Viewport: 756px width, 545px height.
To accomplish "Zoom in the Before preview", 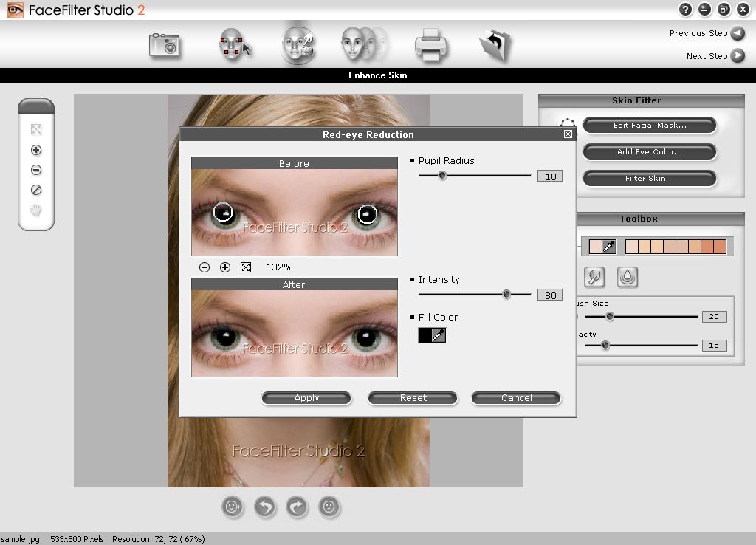I will (225, 267).
